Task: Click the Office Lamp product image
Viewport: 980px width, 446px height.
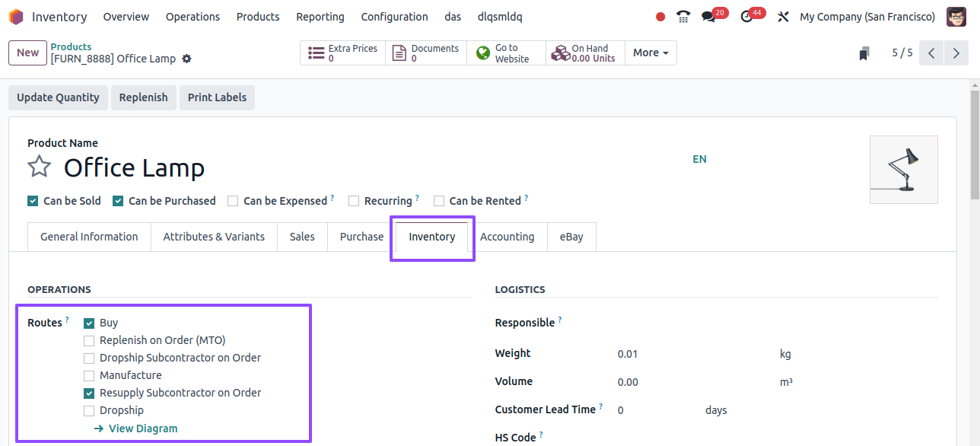Action: (x=904, y=170)
